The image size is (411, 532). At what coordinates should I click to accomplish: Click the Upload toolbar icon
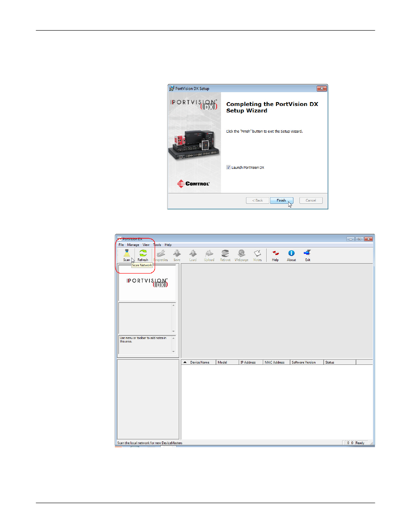point(209,255)
